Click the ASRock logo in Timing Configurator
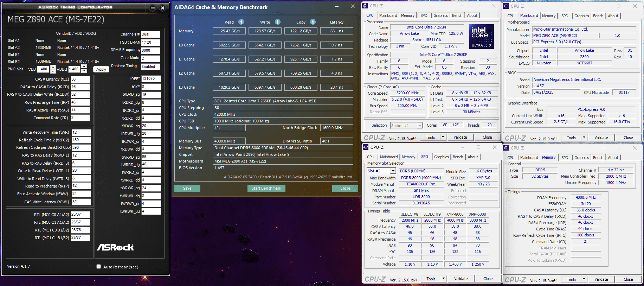The height and width of the screenshot is (286, 644). click(x=115, y=247)
